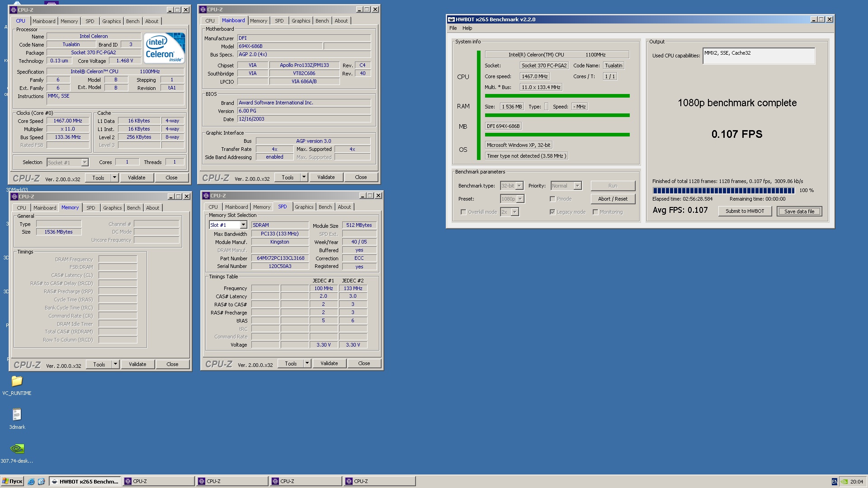Click the EN language indicator in tray
868x488 pixels.
coord(834,482)
